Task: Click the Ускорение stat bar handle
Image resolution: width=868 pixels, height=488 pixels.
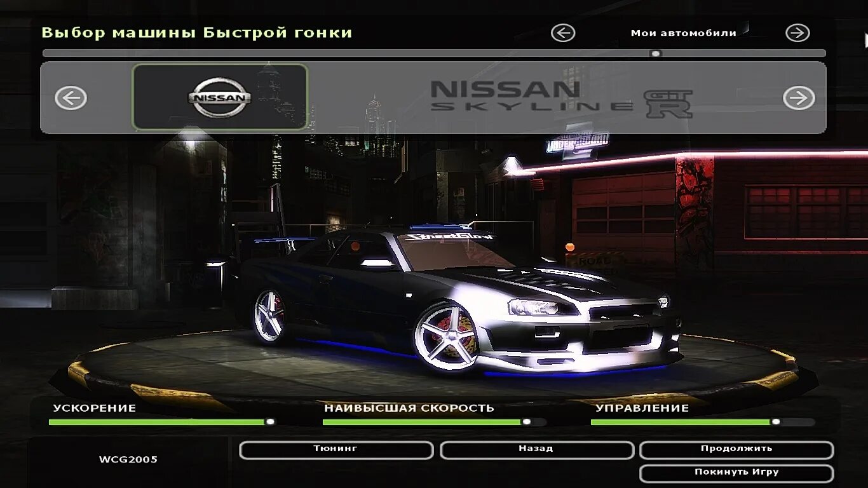Action: [x=270, y=421]
